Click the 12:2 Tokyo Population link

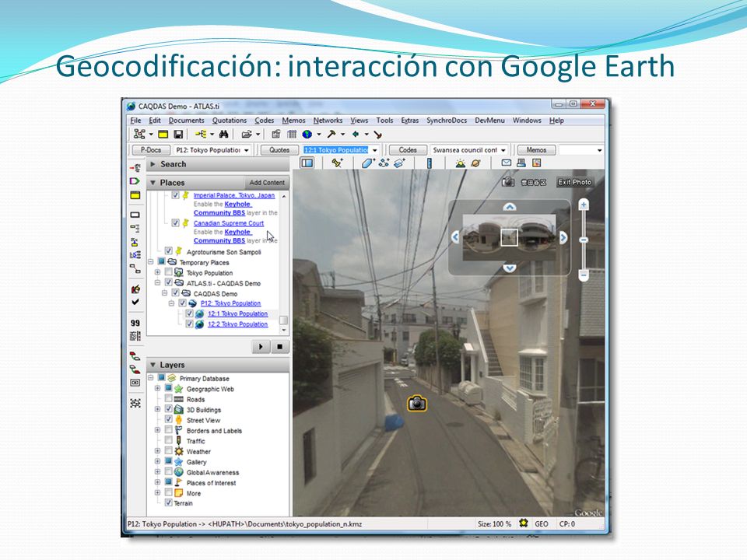pos(238,324)
